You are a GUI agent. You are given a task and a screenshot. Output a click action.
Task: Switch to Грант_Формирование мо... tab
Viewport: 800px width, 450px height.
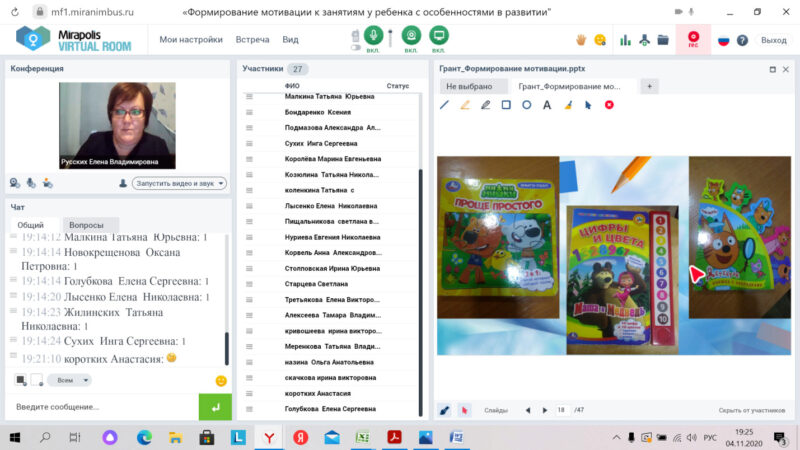573,86
